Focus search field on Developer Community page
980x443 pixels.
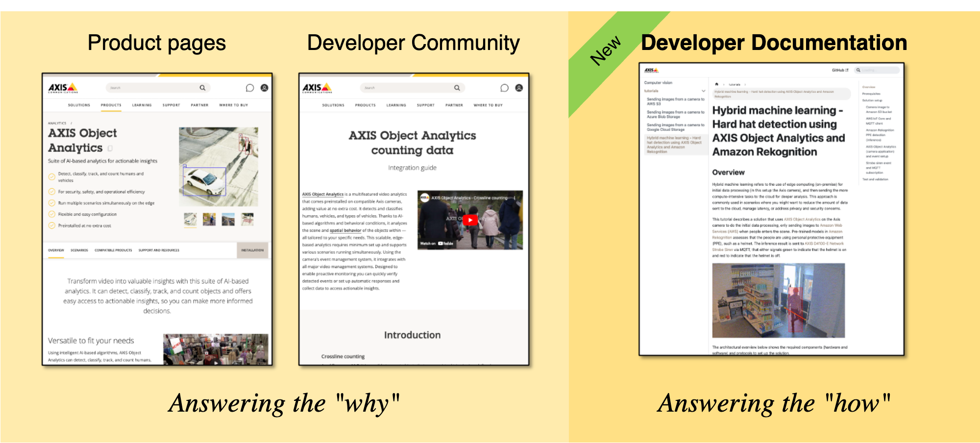point(412,88)
